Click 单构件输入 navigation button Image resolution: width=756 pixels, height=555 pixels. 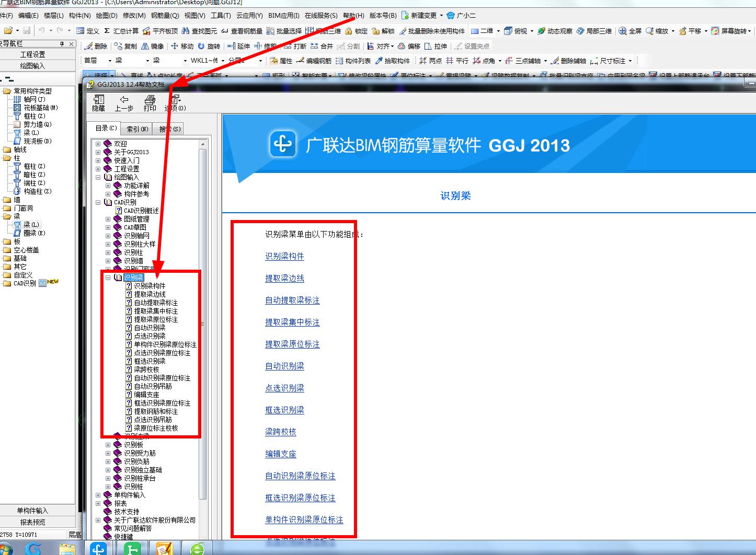tap(32, 510)
